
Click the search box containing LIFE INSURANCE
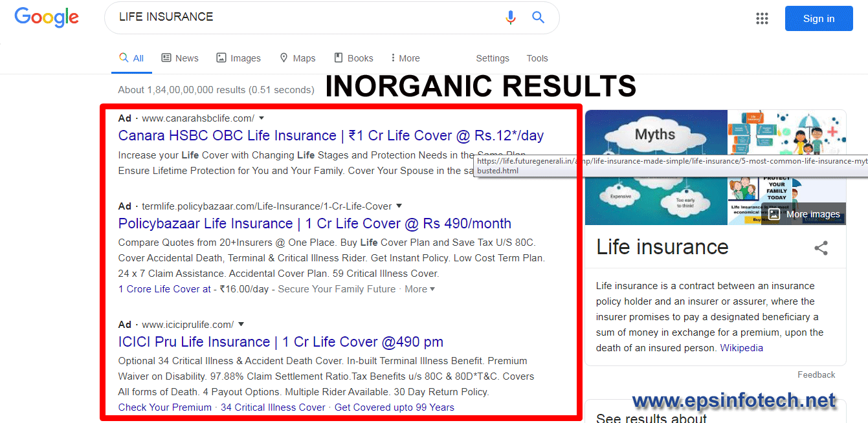(x=331, y=17)
